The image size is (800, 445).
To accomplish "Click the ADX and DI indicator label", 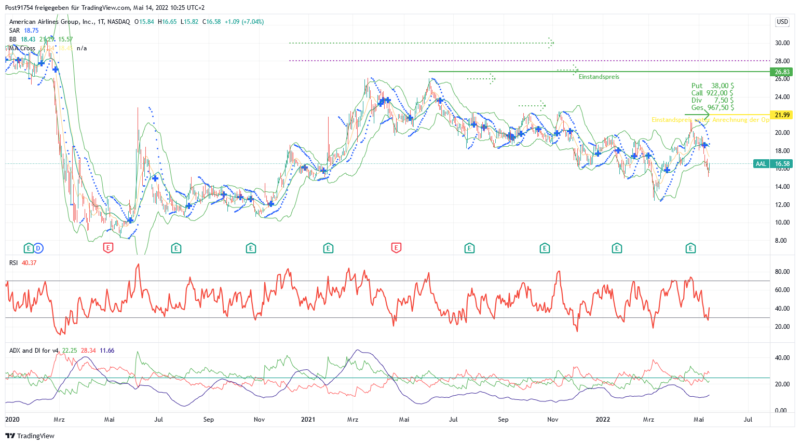I will tap(30, 350).
